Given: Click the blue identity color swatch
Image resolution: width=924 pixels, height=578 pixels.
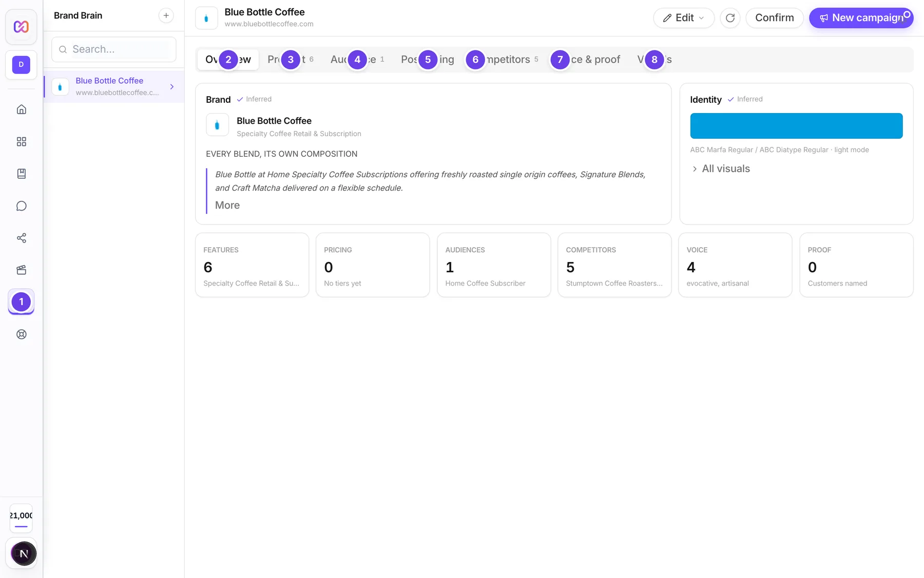Looking at the screenshot, I should point(796,126).
